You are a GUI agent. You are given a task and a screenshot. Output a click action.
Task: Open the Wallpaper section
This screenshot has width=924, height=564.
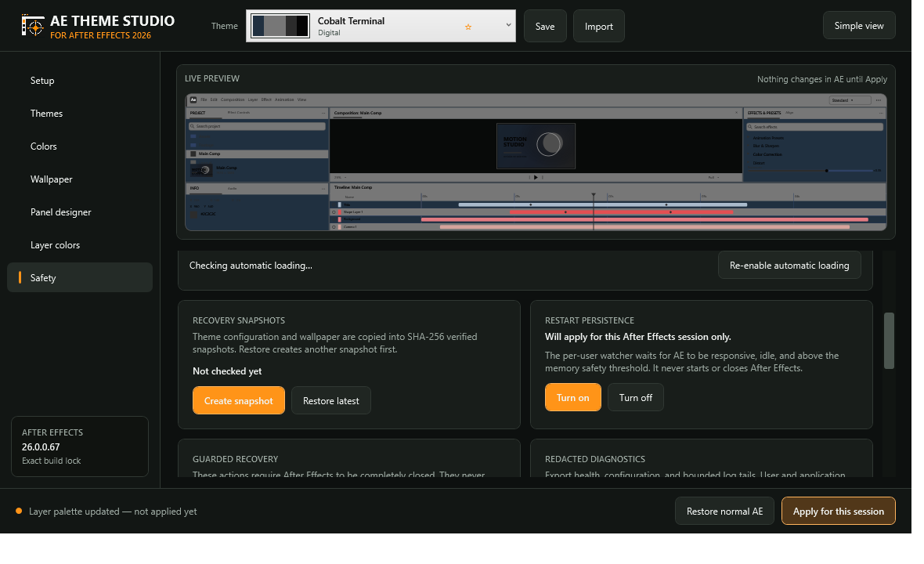coord(80,179)
